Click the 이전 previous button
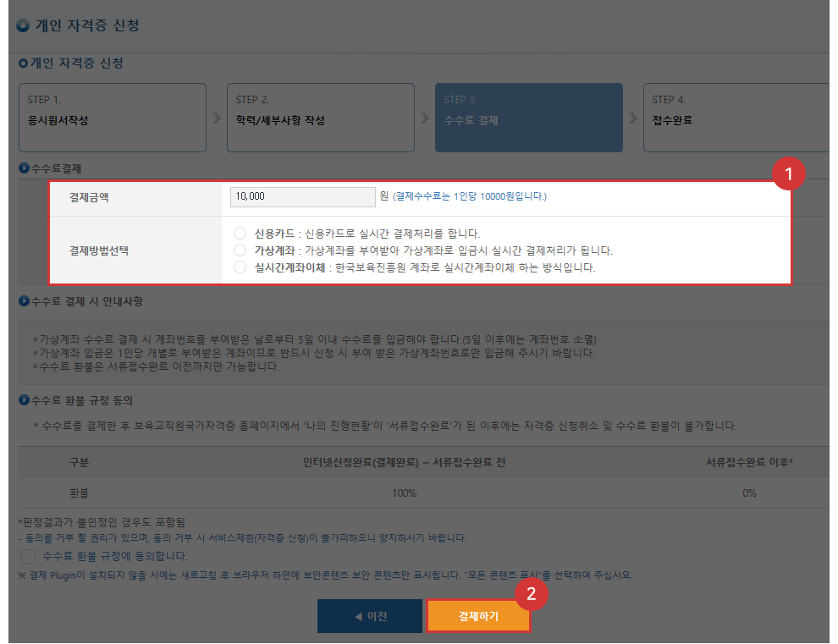This screenshot has width=838, height=644. (369, 615)
